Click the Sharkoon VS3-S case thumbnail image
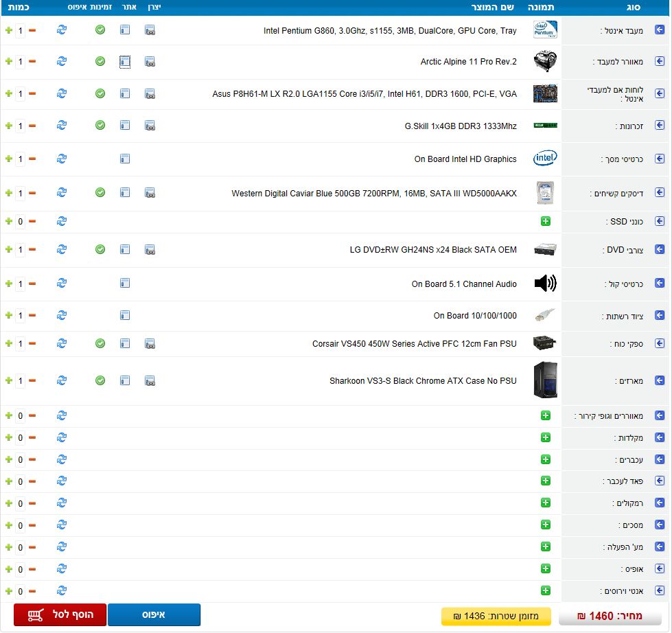The height and width of the screenshot is (633, 672). 545,380
